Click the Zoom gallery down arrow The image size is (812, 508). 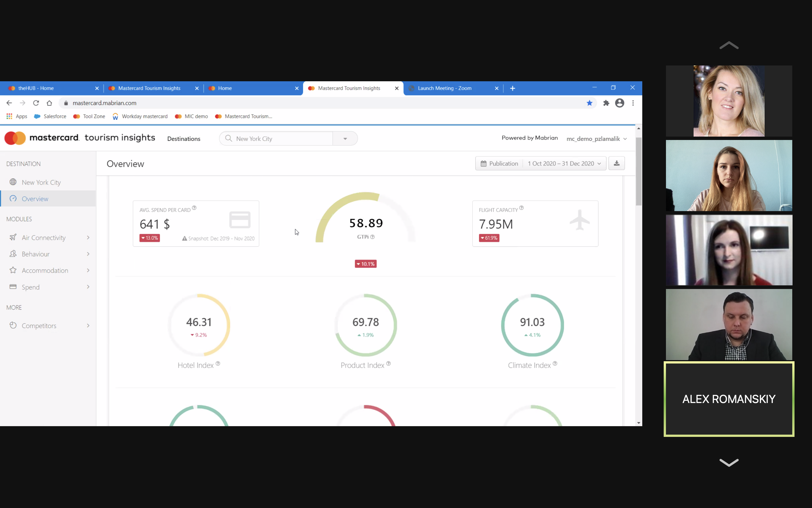(x=729, y=462)
